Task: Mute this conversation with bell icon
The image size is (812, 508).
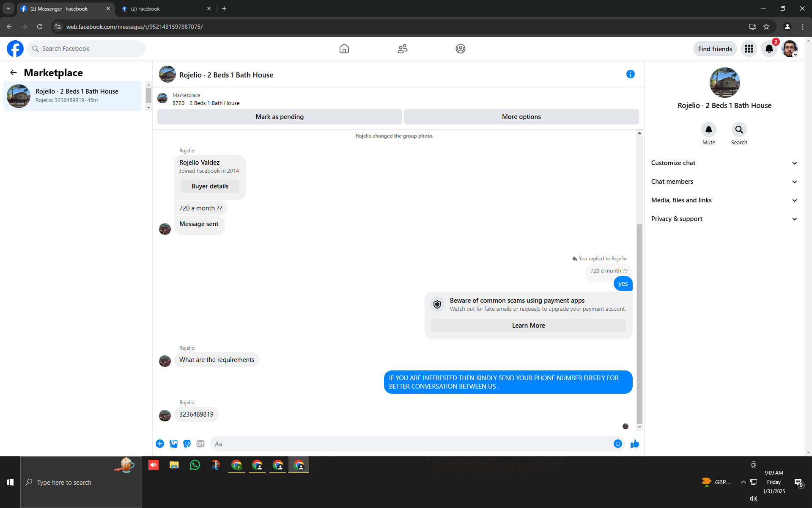Action: pyautogui.click(x=709, y=130)
